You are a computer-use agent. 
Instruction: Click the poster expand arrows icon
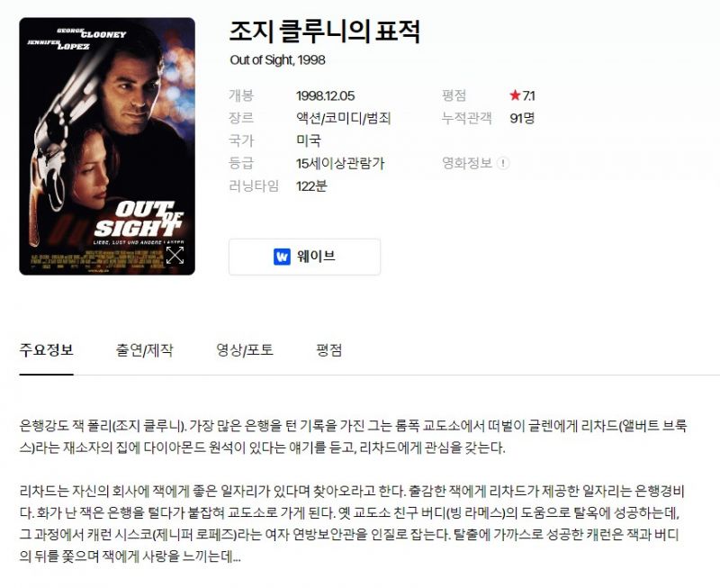175,256
